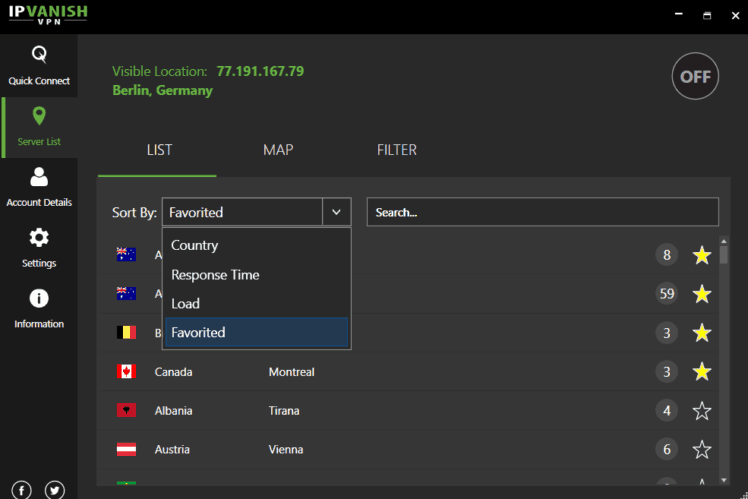Collapse the Sort By dropdown arrow
Screen dimensions: 748x499
[336, 212]
